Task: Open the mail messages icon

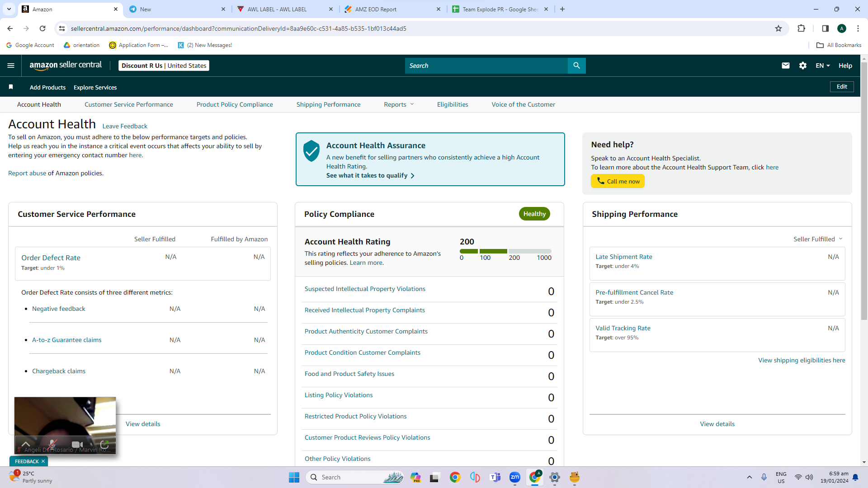Action: point(786,66)
